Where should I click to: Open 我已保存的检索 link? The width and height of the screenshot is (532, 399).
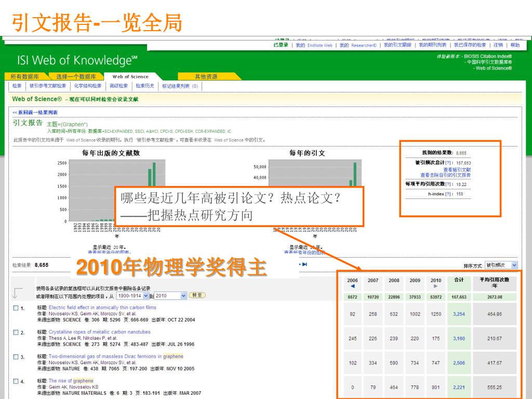pyautogui.click(x=470, y=45)
